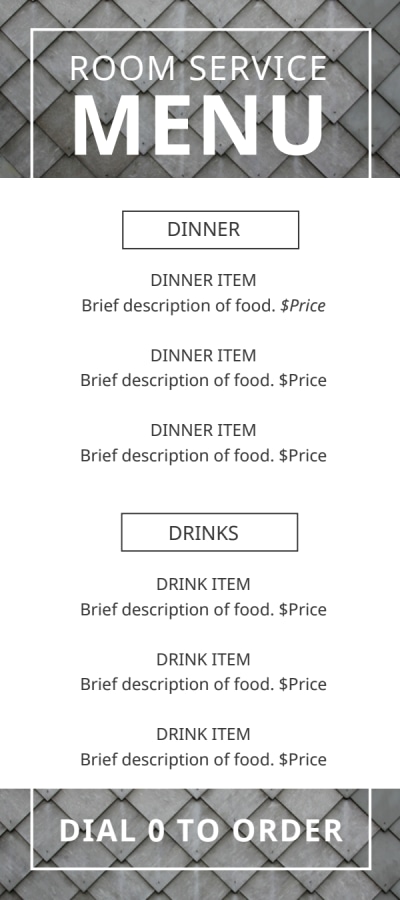Screen dimensions: 400x900
Task: Select the second drink item's description line
Action: 203,684
